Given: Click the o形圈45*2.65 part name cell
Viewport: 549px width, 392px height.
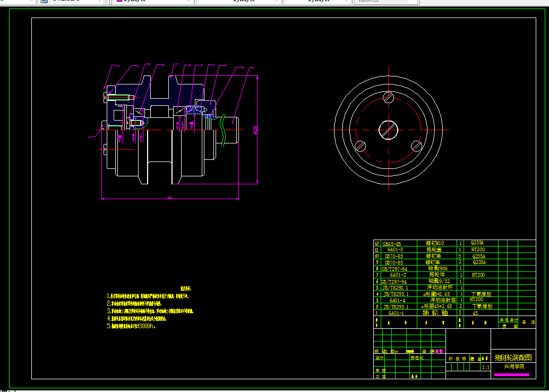Looking at the screenshot, I should point(436,306).
